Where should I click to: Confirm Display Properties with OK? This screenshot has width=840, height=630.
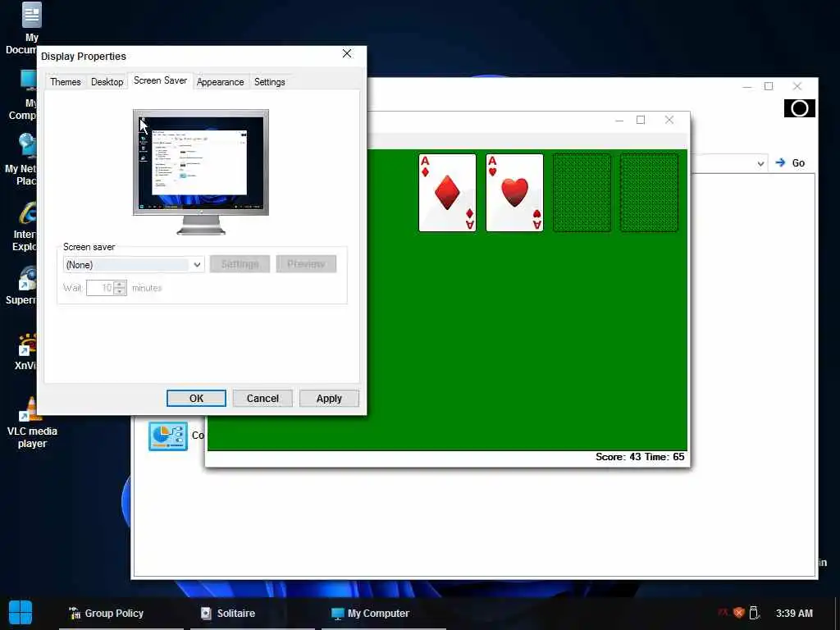pyautogui.click(x=196, y=399)
